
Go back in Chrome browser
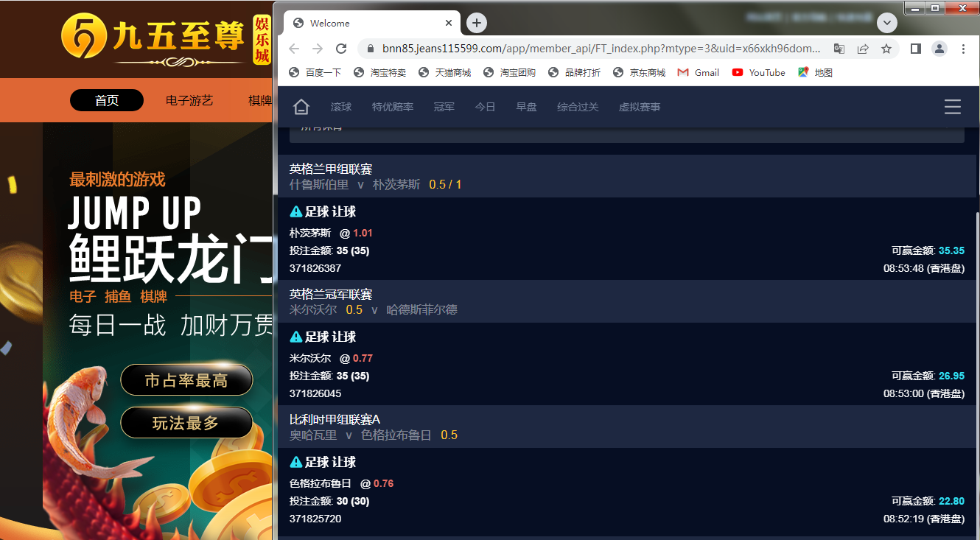(294, 49)
